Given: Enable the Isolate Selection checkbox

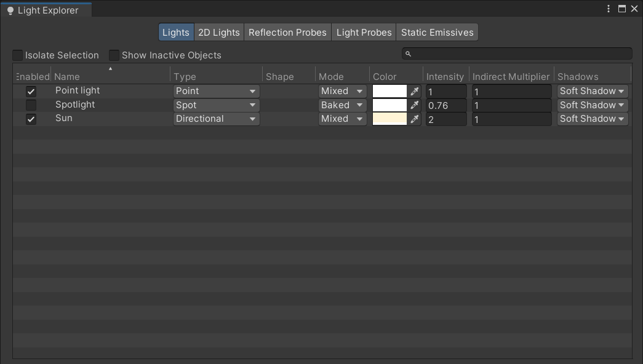Looking at the screenshot, I should pos(18,55).
